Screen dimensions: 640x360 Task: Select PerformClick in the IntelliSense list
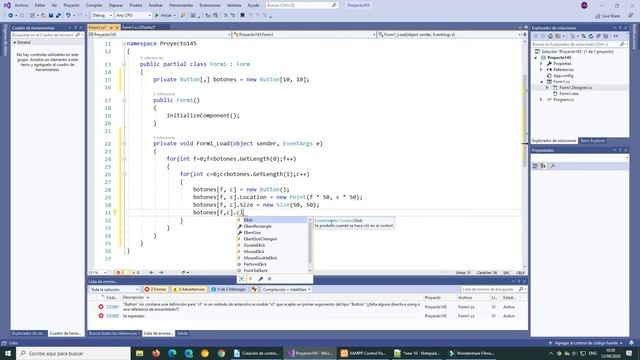(x=272, y=264)
